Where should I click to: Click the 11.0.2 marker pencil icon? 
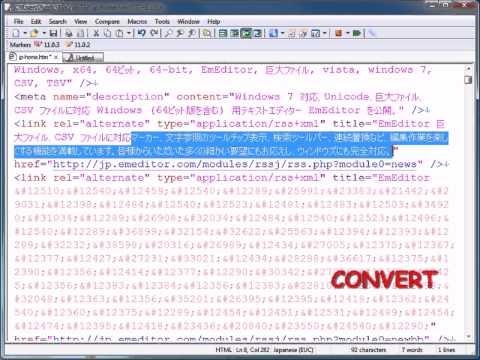click(78, 44)
